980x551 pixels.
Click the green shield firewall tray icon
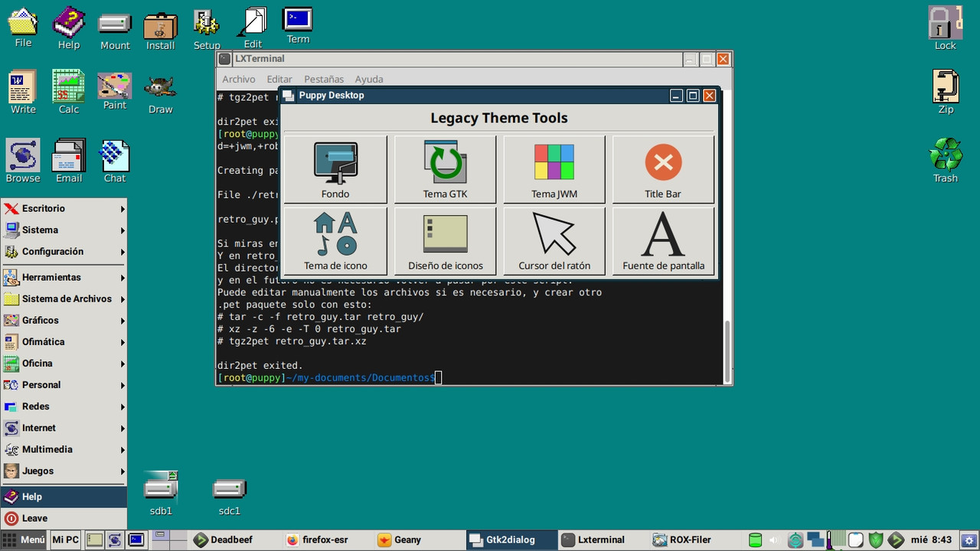(x=876, y=540)
